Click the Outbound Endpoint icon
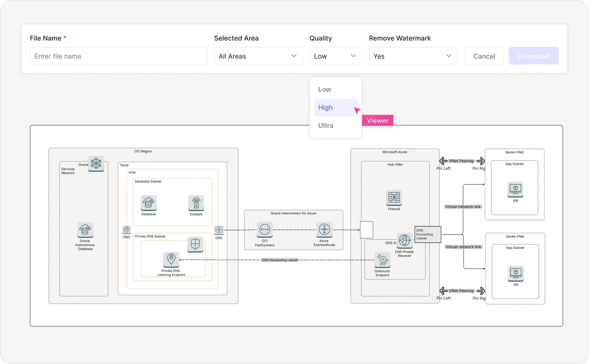 [382, 260]
